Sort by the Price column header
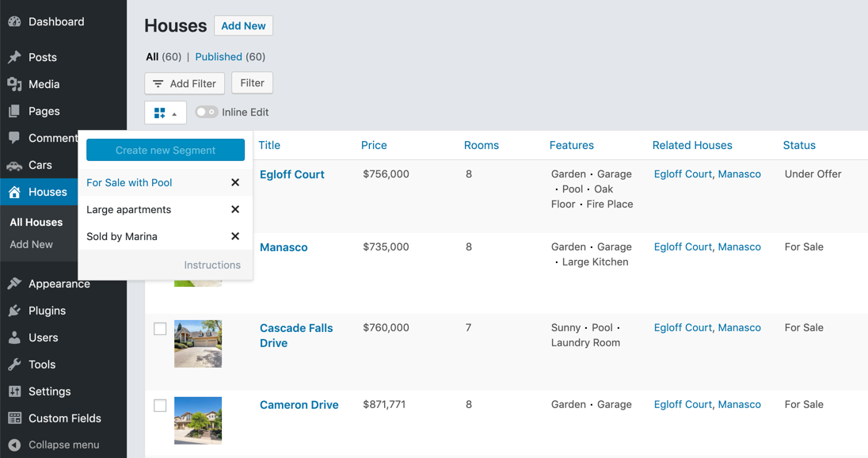The height and width of the screenshot is (458, 868). (374, 145)
